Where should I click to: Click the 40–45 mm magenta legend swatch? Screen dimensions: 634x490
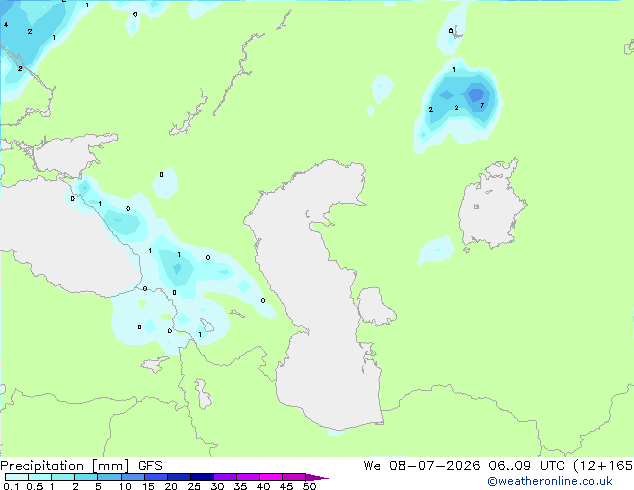pos(271,477)
